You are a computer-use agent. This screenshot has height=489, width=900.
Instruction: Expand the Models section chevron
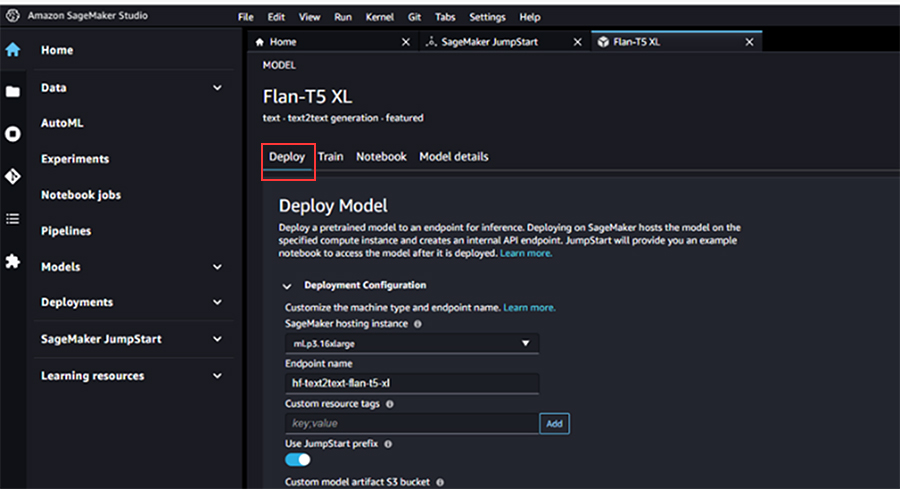218,267
